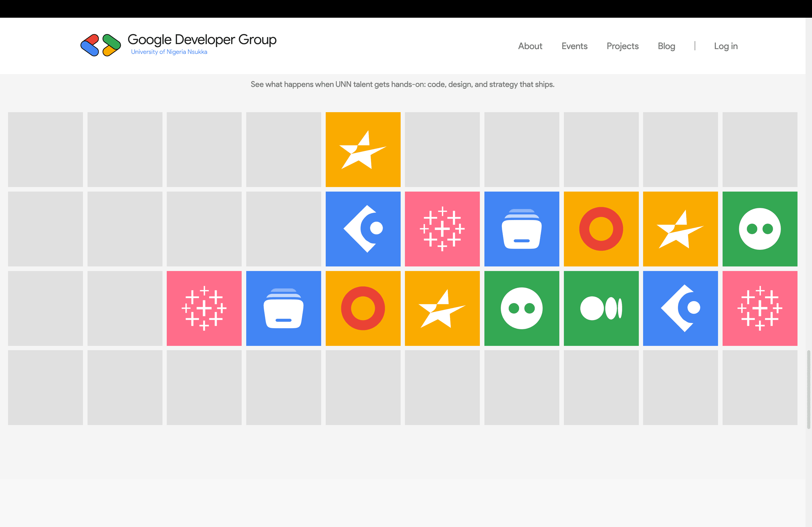The width and height of the screenshot is (812, 527).
Task: Open middle-row blue arrow-and-dot tile
Action: 363,229
